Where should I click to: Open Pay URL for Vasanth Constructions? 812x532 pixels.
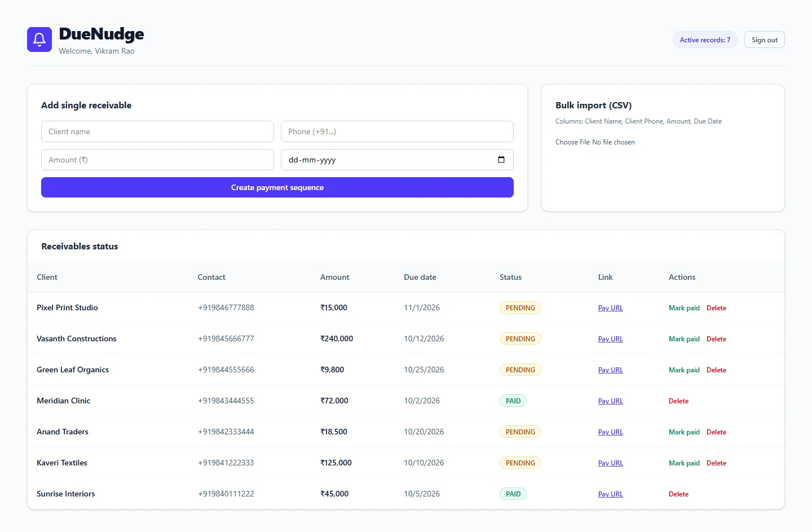(x=610, y=339)
